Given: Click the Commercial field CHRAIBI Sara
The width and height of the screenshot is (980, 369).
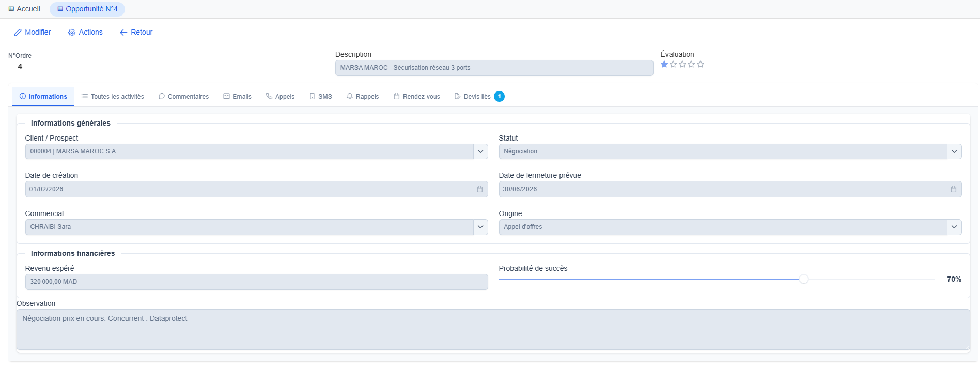Looking at the screenshot, I should [249, 227].
